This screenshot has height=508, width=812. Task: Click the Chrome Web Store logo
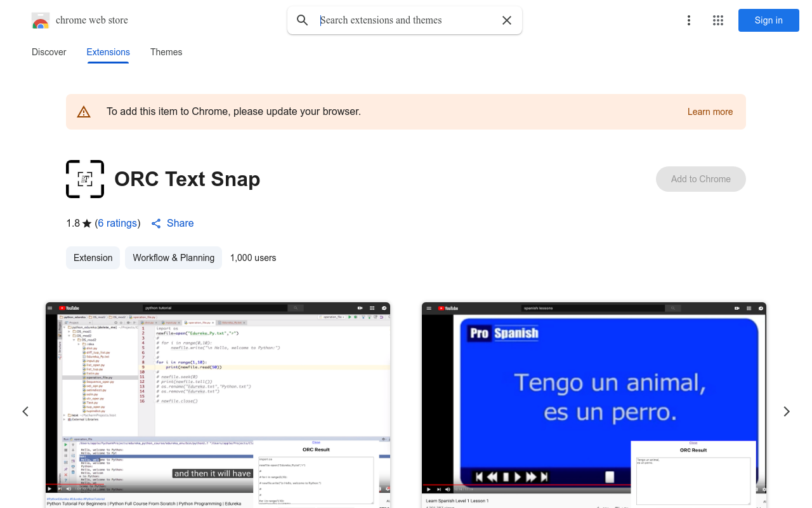click(x=41, y=21)
